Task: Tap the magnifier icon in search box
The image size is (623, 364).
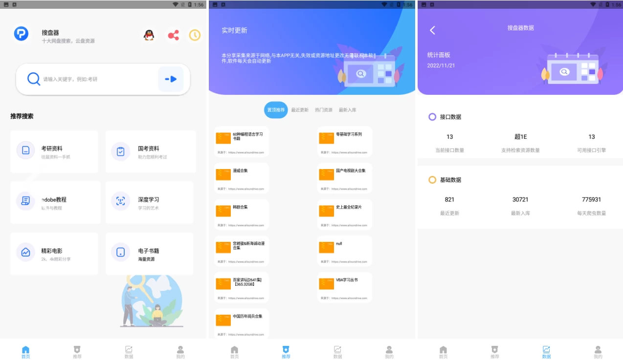Action: click(33, 79)
